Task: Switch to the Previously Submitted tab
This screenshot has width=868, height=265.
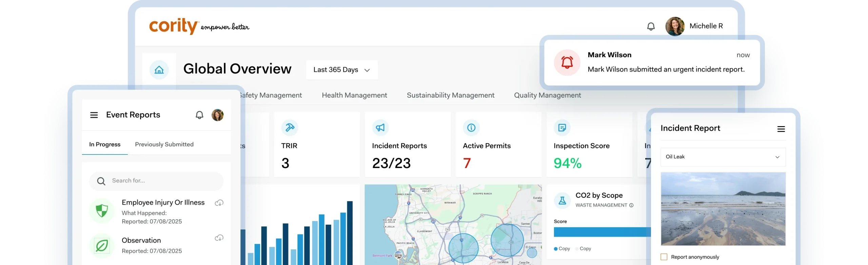Action: [x=164, y=144]
